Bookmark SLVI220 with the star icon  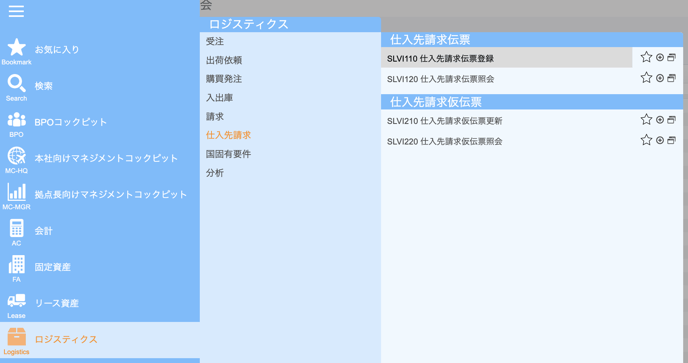(x=646, y=140)
